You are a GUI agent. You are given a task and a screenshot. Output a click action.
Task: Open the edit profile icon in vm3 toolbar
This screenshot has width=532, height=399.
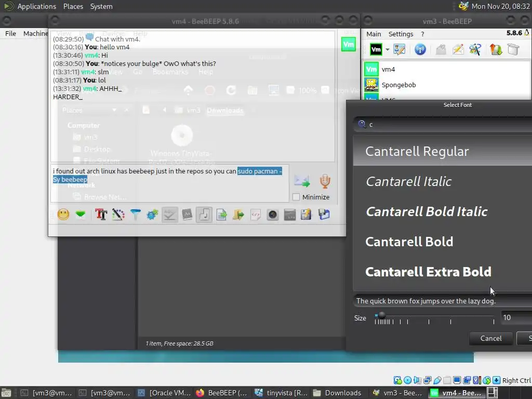point(400,49)
